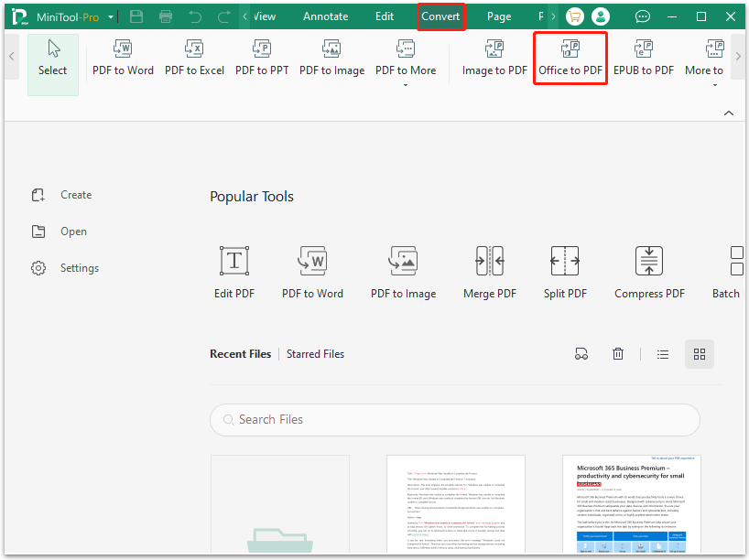Screen dimensions: 749x560
Task: Click Create in the left sidebar
Action: (x=76, y=194)
